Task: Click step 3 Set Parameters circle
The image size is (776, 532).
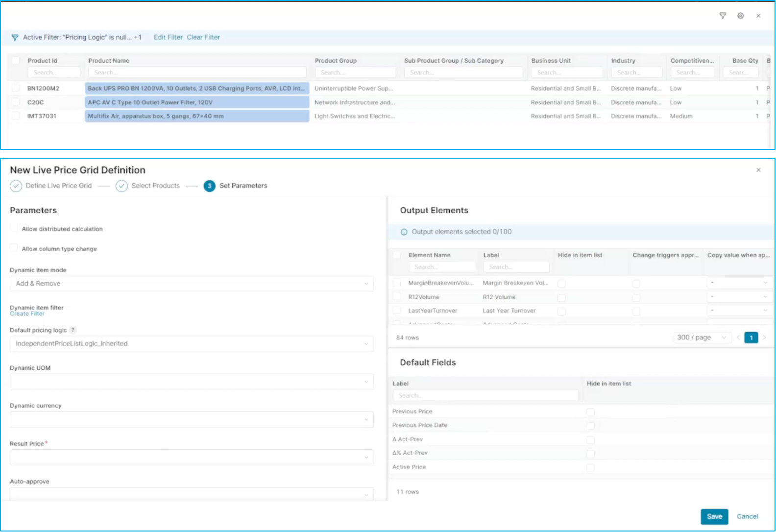Action: click(210, 186)
